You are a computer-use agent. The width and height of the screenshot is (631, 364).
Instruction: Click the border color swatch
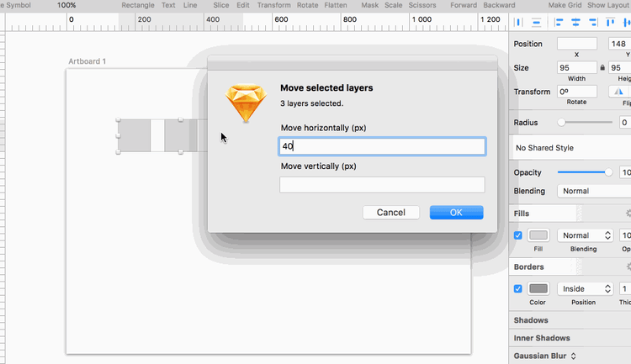(x=538, y=288)
